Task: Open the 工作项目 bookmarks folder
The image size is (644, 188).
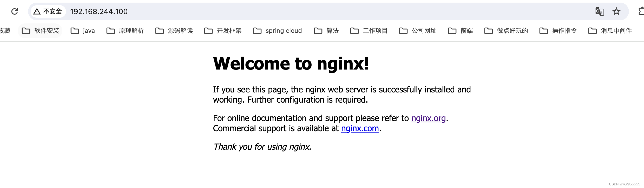Action: [369, 31]
